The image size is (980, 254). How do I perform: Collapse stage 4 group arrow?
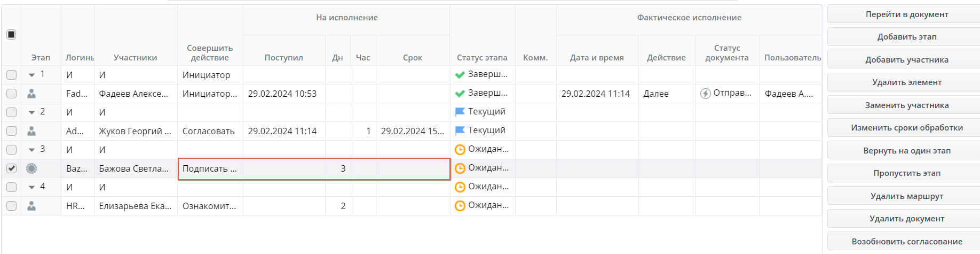pos(32,187)
